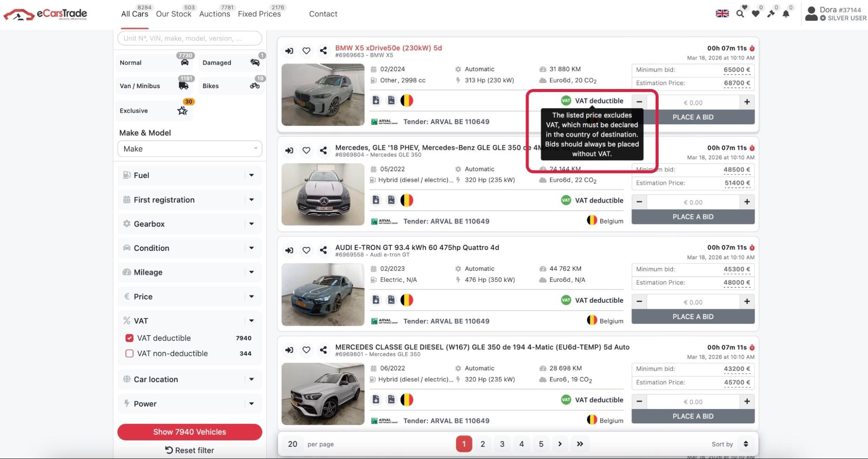The width and height of the screenshot is (868, 459).
Task: Go to the Auctions tab
Action: pyautogui.click(x=215, y=14)
